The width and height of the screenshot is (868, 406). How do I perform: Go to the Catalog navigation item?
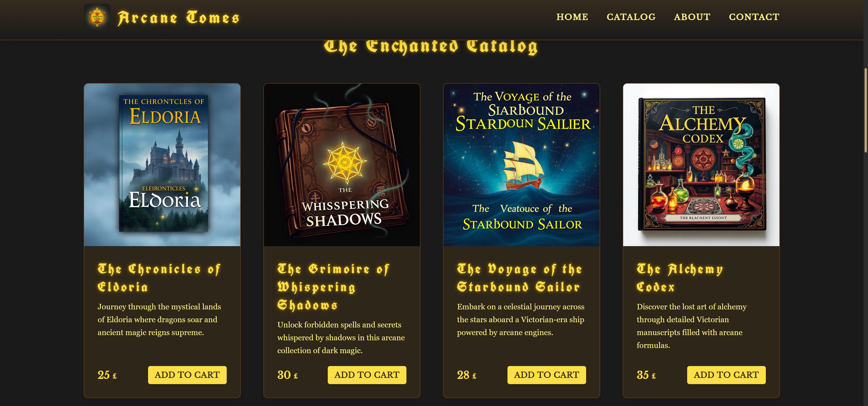(x=631, y=17)
